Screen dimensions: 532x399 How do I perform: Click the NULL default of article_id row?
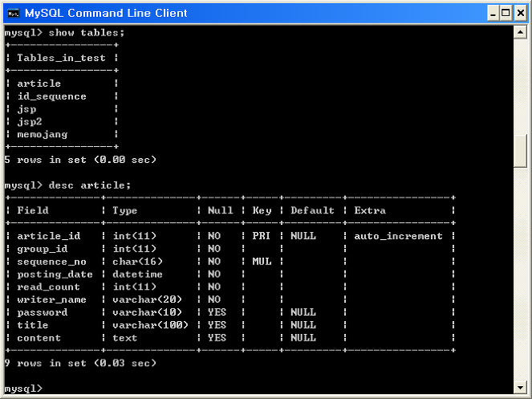(x=303, y=236)
